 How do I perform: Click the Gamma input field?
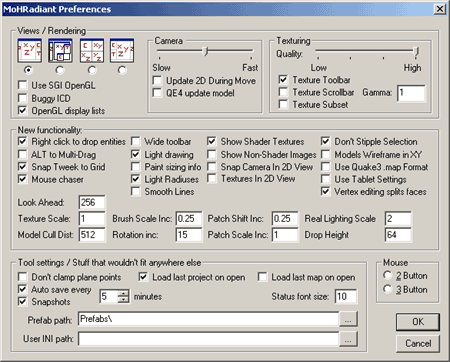411,93
